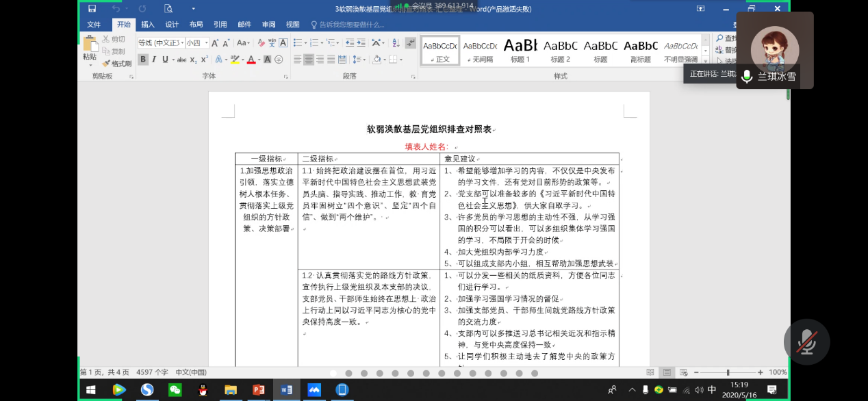The image size is (868, 401).
Task: Click the word count 4597 个字
Action: (x=152, y=372)
